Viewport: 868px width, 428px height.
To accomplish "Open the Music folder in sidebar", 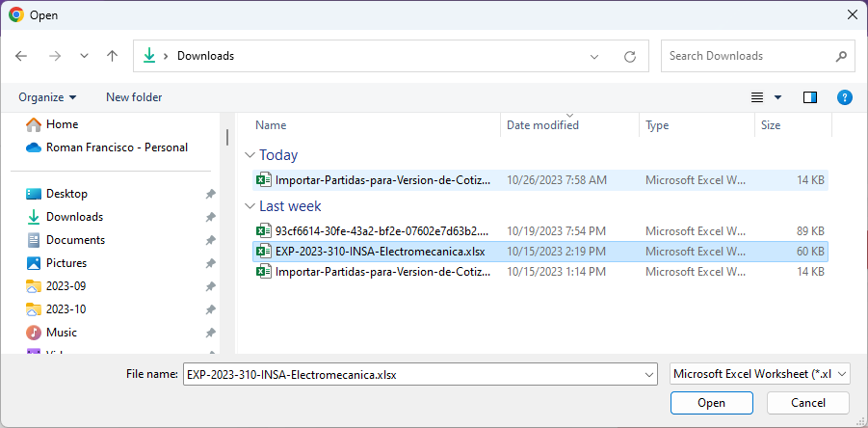I will pos(62,333).
